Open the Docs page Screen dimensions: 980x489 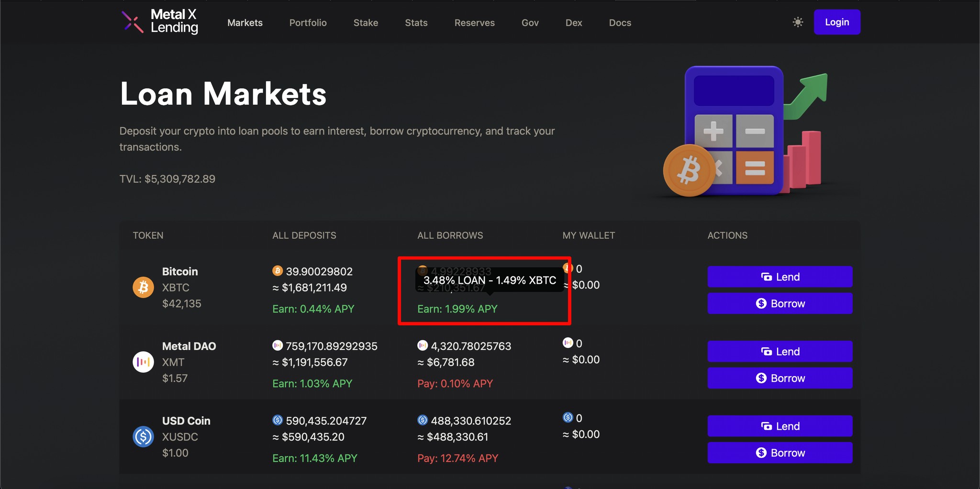pos(620,22)
